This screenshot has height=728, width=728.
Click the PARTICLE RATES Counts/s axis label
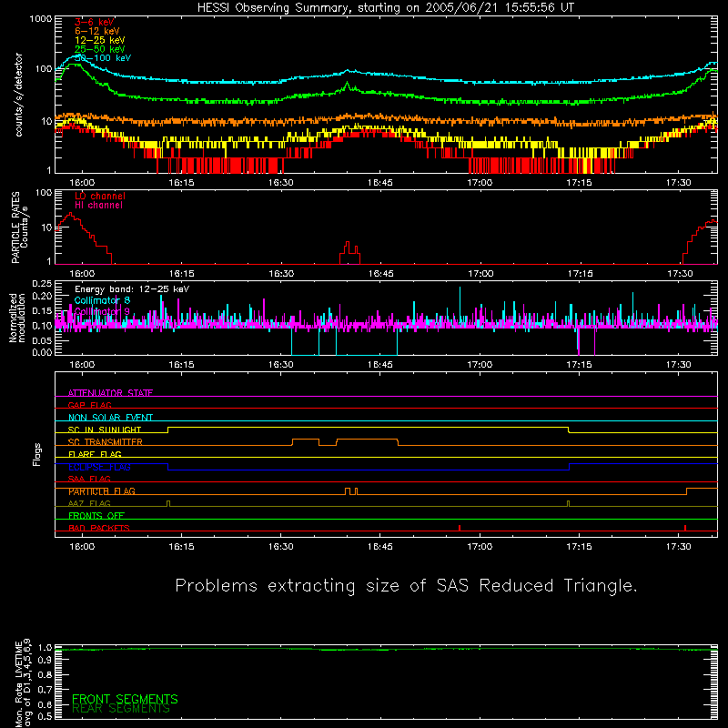click(19, 227)
